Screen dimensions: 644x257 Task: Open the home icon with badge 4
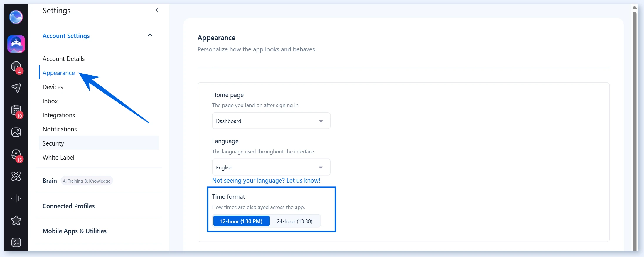point(16,66)
